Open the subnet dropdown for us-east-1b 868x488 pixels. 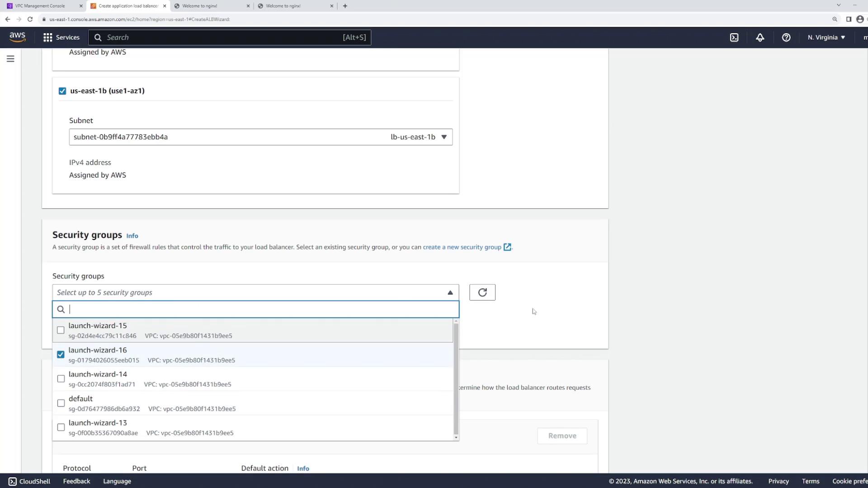tap(260, 137)
